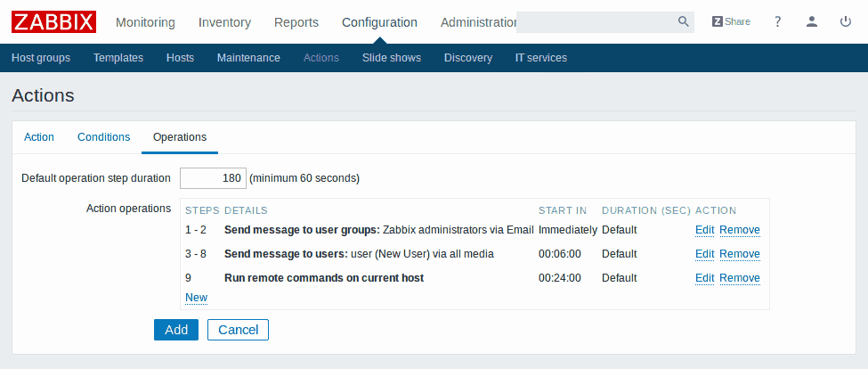Open the Discovery submenu
Viewport: 868px width, 369px height.
467,58
